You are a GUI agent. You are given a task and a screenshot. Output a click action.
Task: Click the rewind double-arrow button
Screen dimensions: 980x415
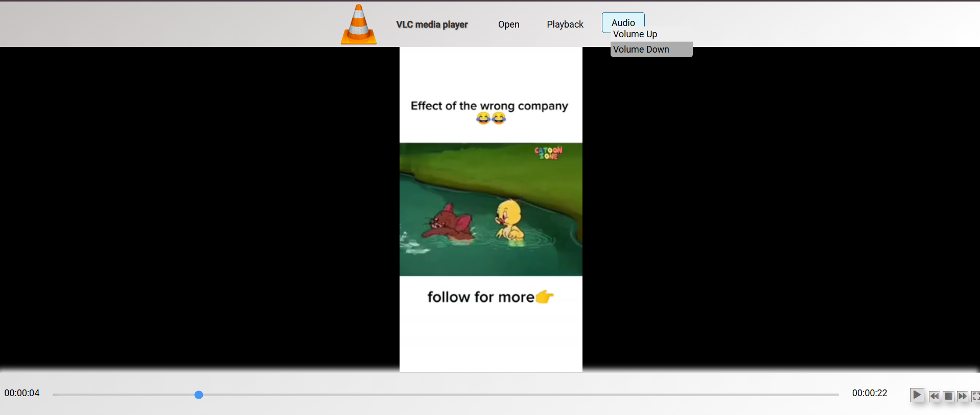click(x=934, y=396)
